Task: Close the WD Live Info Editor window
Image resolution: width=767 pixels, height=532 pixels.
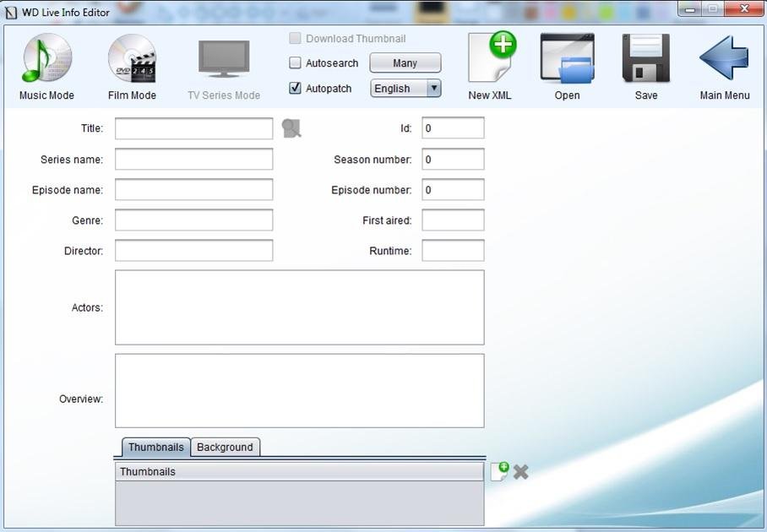Action: click(744, 8)
